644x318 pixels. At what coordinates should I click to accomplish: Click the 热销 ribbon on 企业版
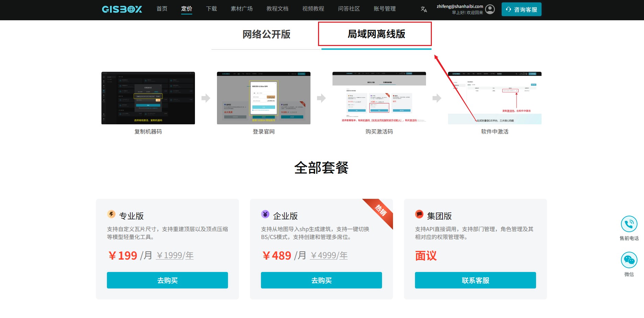coord(381,210)
